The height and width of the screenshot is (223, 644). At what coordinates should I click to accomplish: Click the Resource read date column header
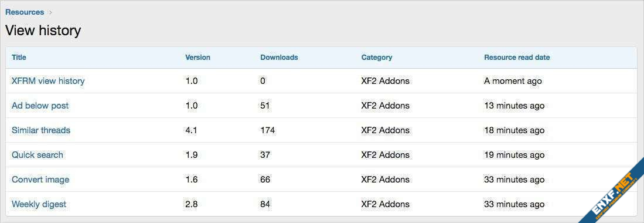(x=517, y=58)
